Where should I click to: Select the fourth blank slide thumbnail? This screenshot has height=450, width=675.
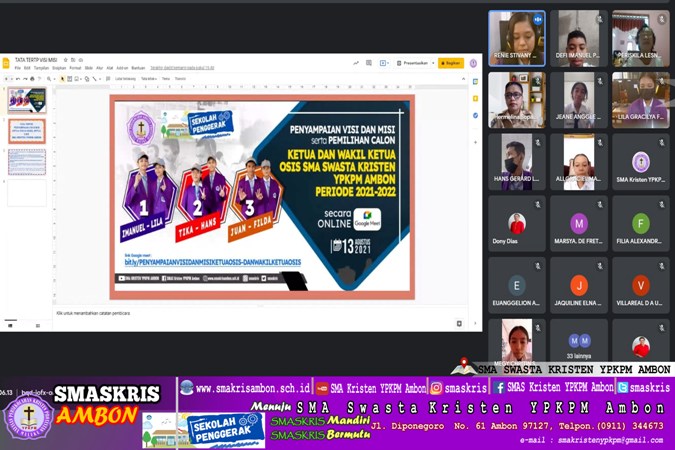pos(27,193)
